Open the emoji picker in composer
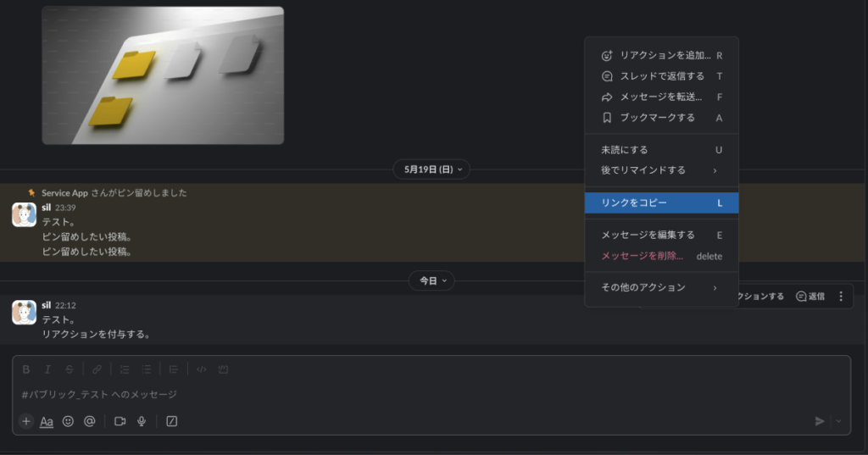This screenshot has width=868, height=455. [68, 421]
